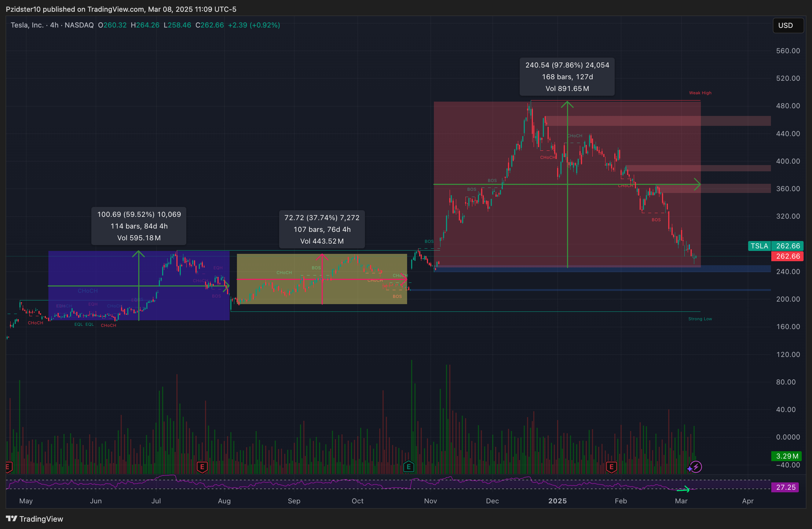This screenshot has height=529, width=812.
Task: Click the Weak High label
Action: point(700,93)
